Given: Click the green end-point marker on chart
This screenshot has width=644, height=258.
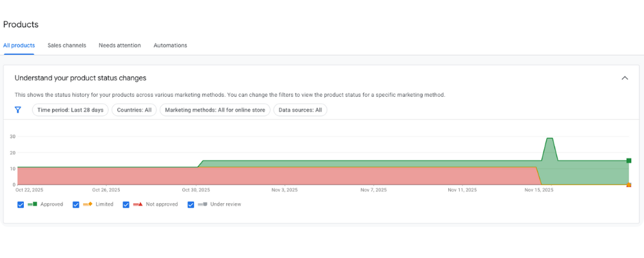Looking at the screenshot, I should pyautogui.click(x=629, y=161).
